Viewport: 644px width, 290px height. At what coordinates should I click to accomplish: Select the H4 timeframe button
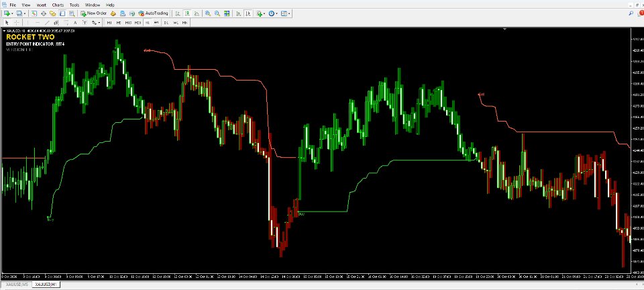point(156,23)
